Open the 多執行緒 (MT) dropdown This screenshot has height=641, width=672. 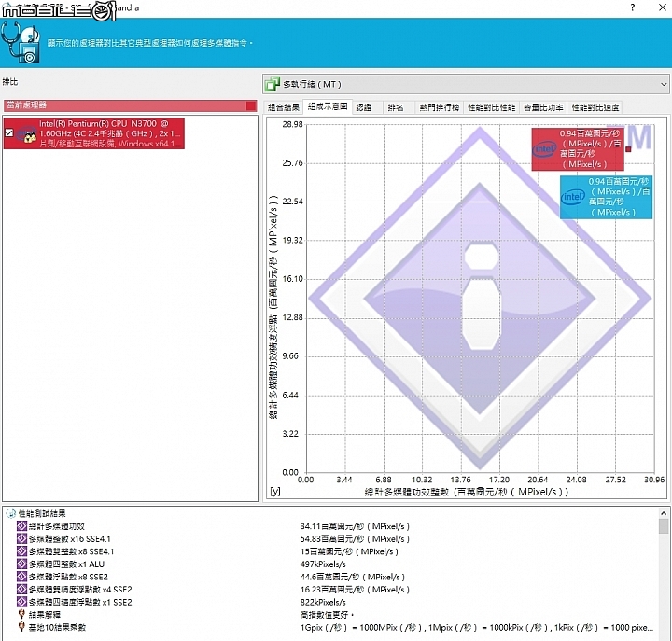tap(466, 84)
